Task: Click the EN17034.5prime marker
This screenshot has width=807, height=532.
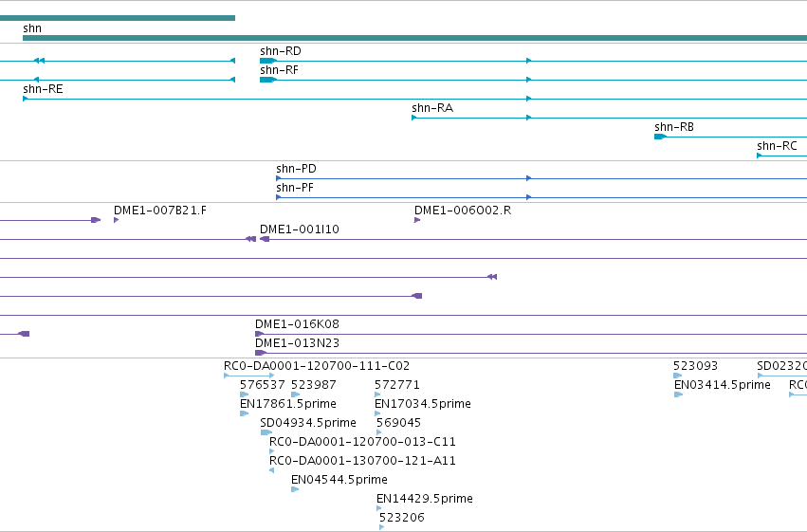Action: [x=377, y=413]
